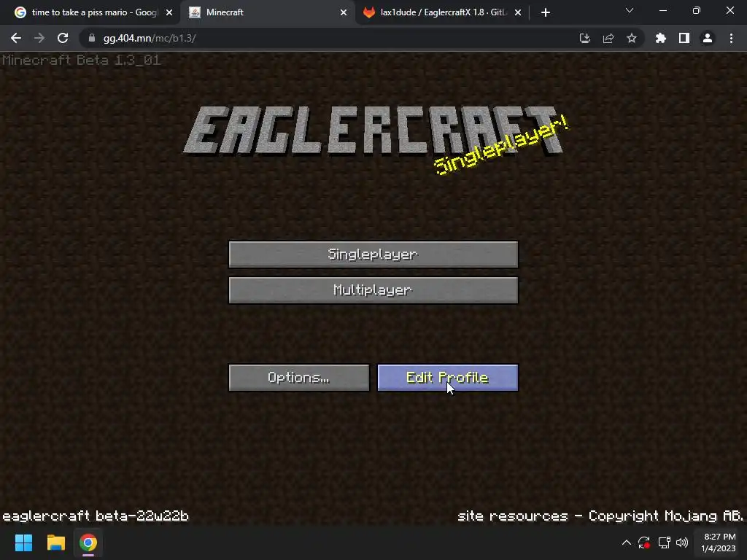Start a Singleplayer game
This screenshot has width=747, height=560.
tap(373, 254)
